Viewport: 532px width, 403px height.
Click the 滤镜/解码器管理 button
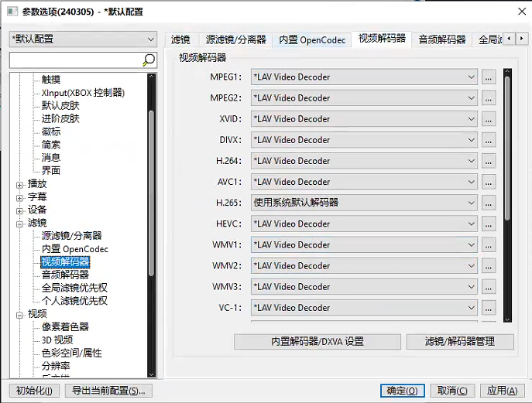(x=458, y=341)
